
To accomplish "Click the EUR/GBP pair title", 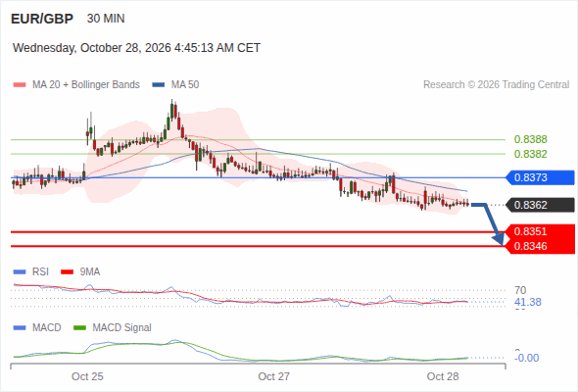I will pos(42,19).
